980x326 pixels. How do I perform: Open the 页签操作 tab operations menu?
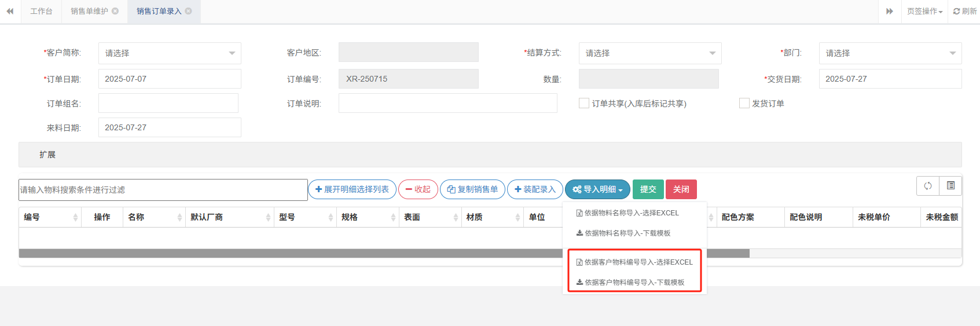(924, 12)
